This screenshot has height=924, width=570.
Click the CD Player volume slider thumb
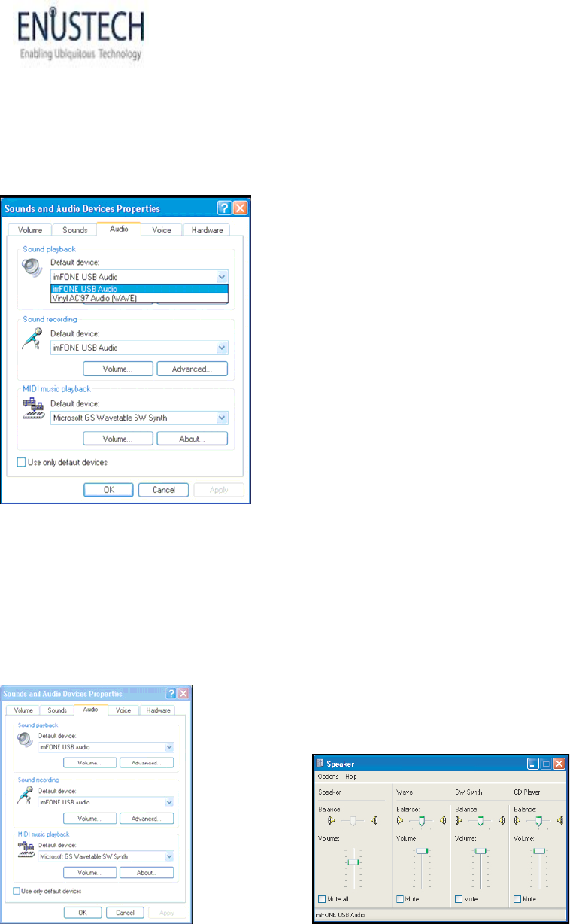[539, 851]
